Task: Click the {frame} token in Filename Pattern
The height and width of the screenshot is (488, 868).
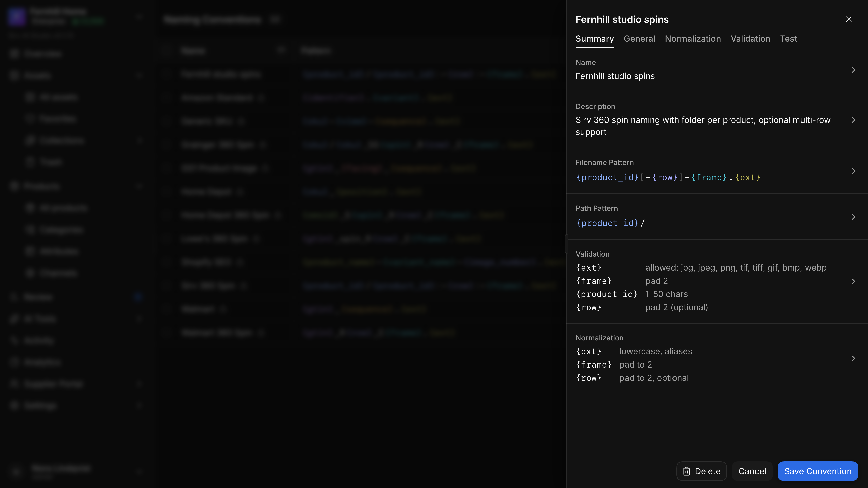Action: click(x=709, y=178)
